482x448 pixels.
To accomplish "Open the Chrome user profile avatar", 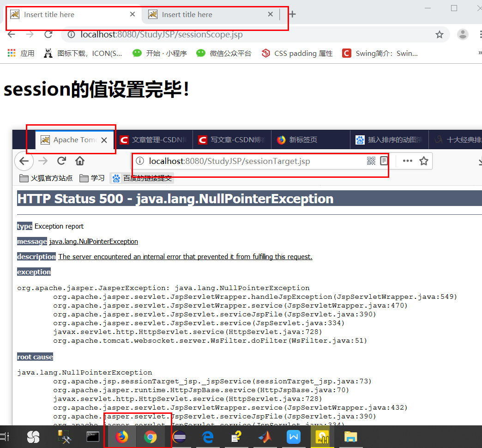I will (463, 35).
